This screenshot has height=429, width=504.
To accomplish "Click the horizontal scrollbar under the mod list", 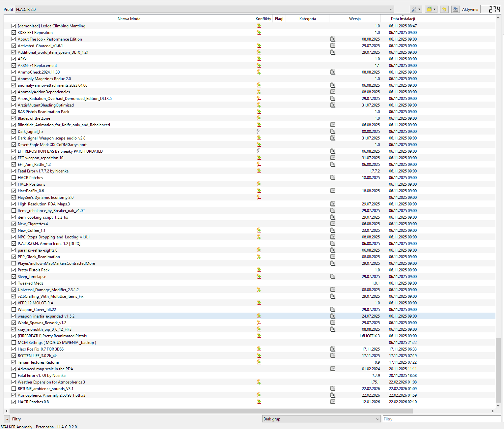I will (211, 411).
